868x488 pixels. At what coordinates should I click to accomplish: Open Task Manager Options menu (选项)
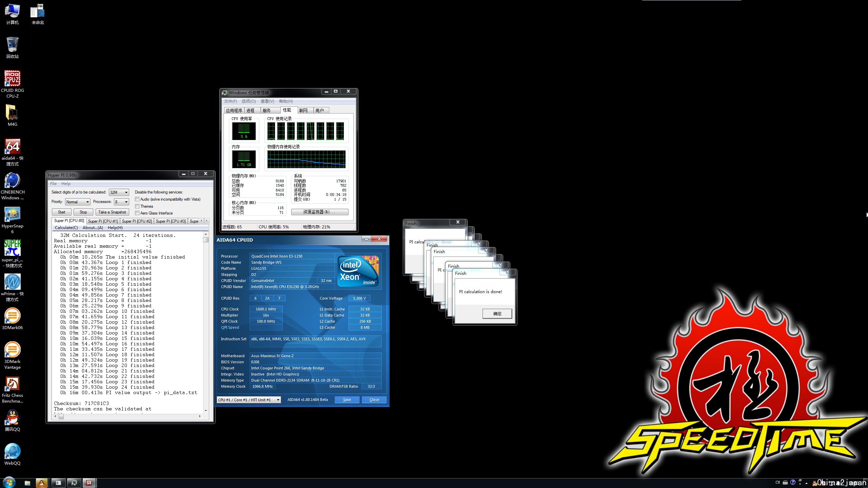click(x=249, y=101)
